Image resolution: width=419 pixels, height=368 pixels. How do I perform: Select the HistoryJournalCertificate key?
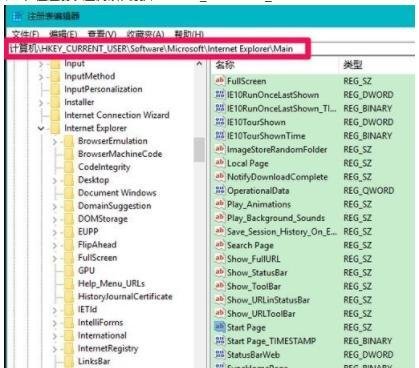pyautogui.click(x=125, y=296)
